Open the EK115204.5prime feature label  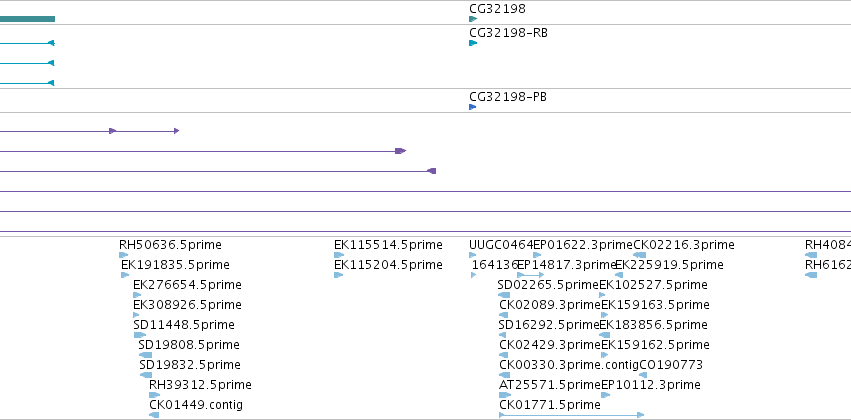(388, 265)
